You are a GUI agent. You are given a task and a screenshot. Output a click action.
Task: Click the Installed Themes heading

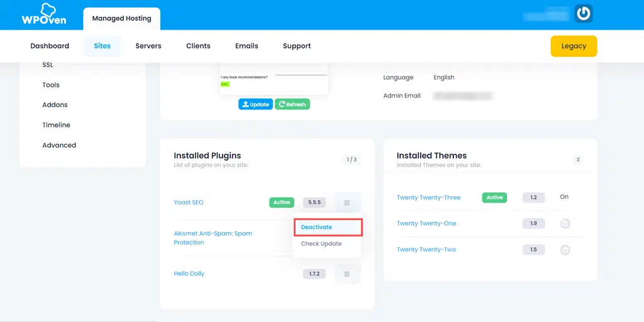tap(431, 156)
